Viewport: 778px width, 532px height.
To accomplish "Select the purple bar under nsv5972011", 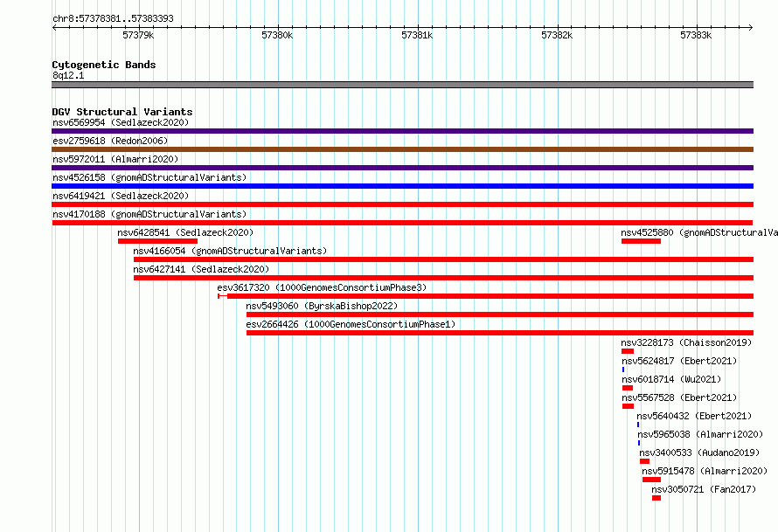I will (x=402, y=168).
